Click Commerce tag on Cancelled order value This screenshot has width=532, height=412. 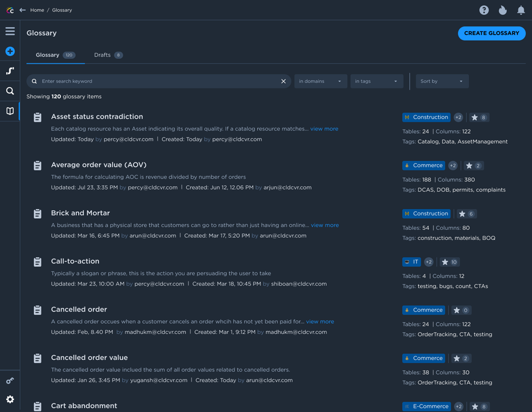(x=423, y=358)
